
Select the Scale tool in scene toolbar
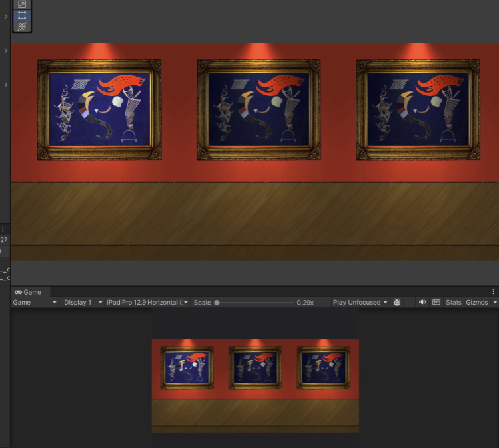pyautogui.click(x=22, y=4)
